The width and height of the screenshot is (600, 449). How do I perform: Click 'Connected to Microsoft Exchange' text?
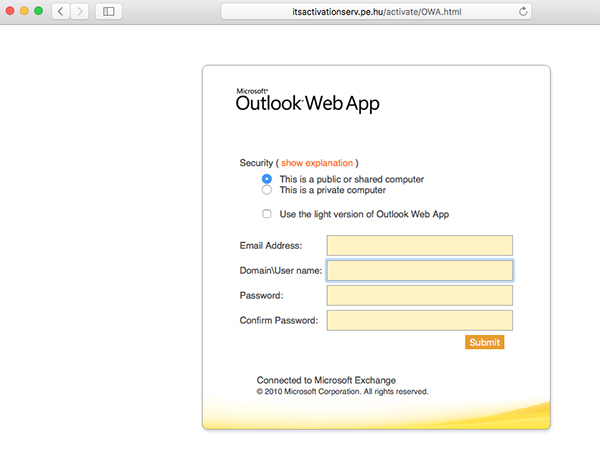click(326, 380)
